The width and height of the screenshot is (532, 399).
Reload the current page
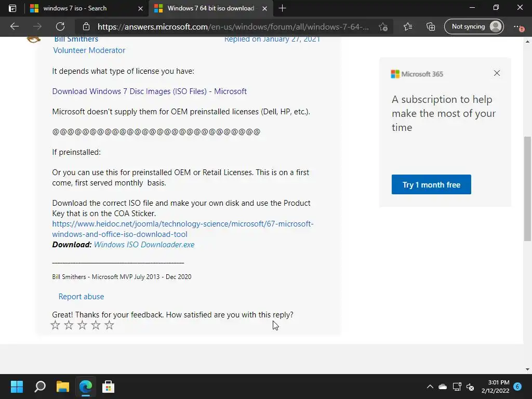[60, 26]
